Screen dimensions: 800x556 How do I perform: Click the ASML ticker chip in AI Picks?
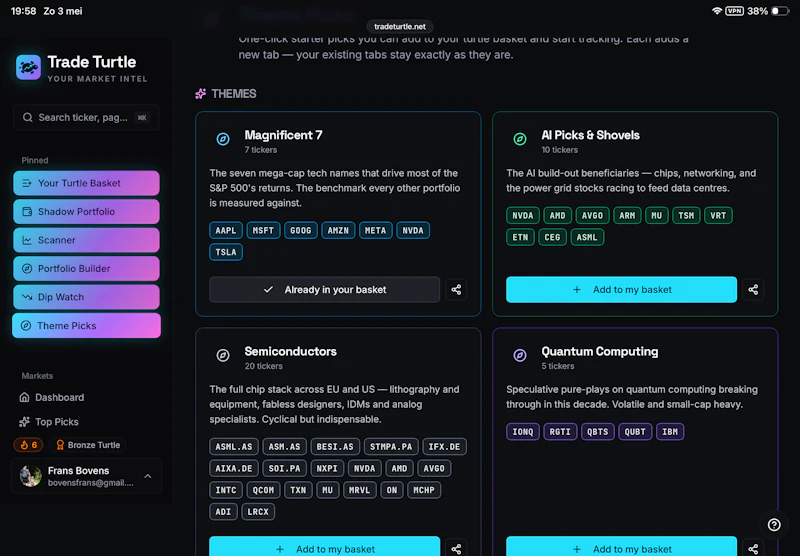[x=587, y=237]
